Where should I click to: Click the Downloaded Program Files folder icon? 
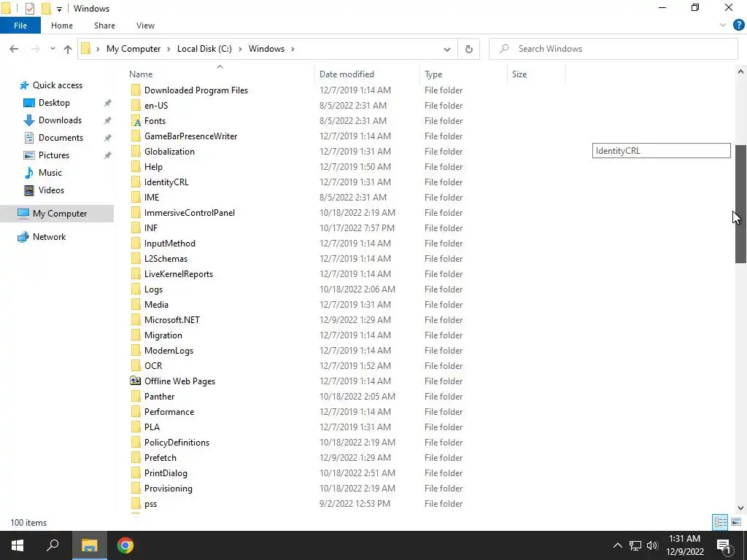136,90
